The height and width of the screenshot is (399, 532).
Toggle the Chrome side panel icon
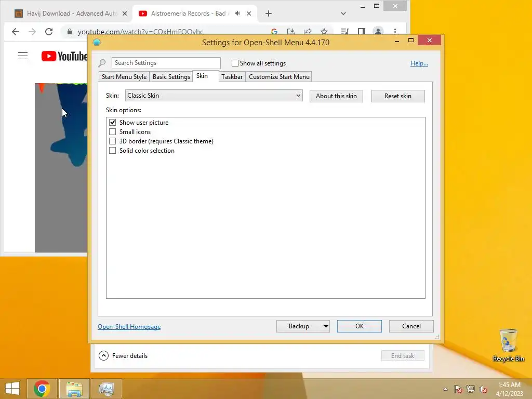(x=362, y=32)
